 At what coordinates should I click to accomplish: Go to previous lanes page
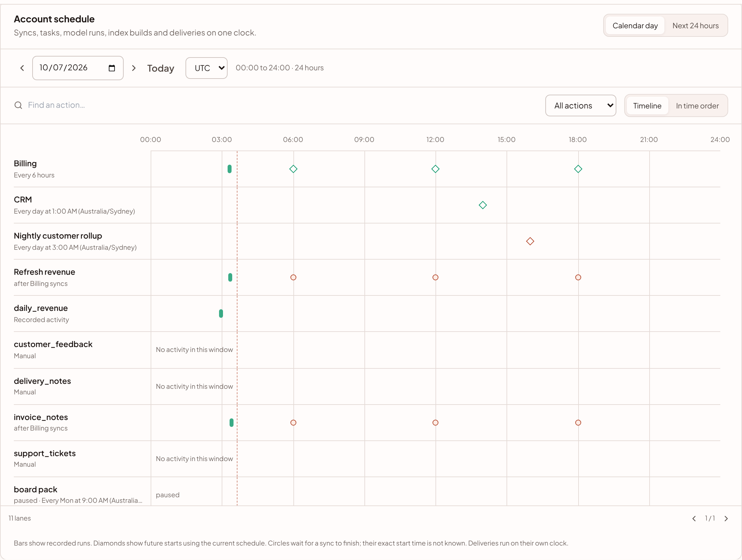click(x=694, y=519)
